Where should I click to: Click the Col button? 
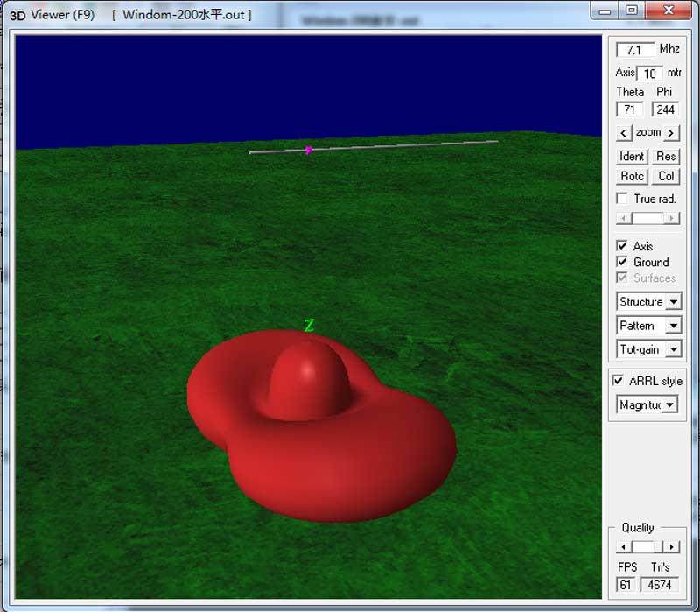[x=666, y=177]
